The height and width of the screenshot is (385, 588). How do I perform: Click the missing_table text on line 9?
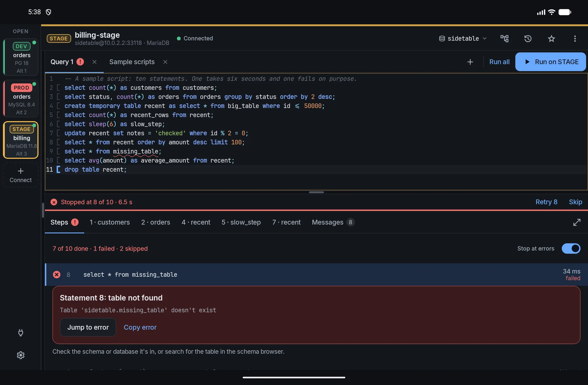[x=136, y=151]
